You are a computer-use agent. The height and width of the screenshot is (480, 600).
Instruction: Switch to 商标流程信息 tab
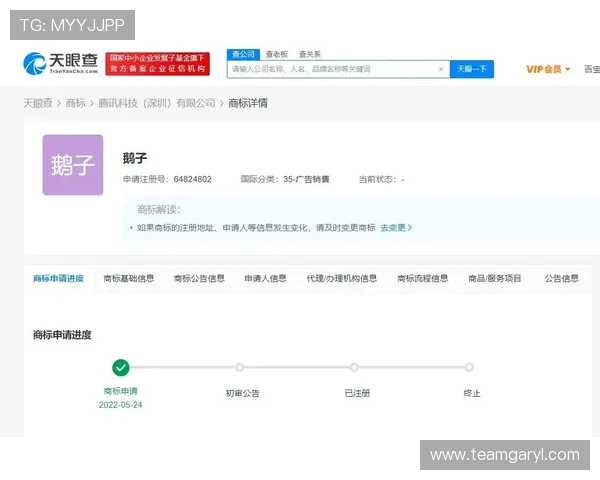(x=422, y=279)
